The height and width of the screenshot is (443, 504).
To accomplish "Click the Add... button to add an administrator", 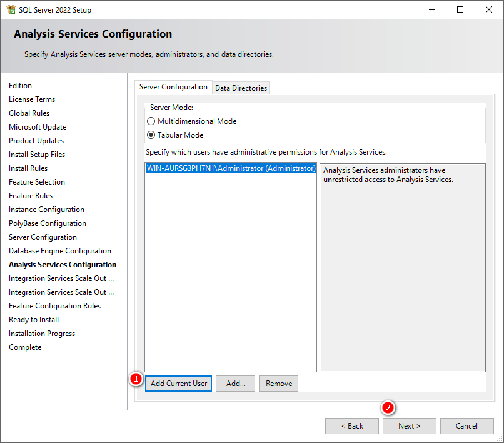I will 235,383.
